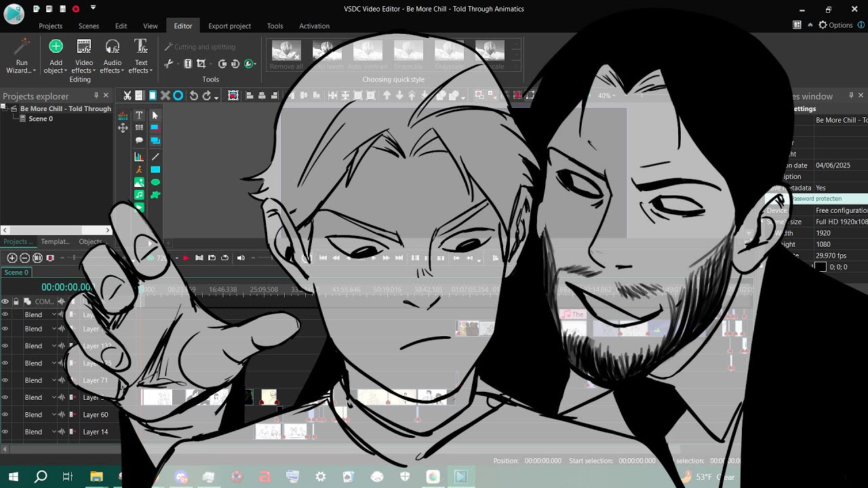Toggle the eye icon in timeline header

pos(5,302)
